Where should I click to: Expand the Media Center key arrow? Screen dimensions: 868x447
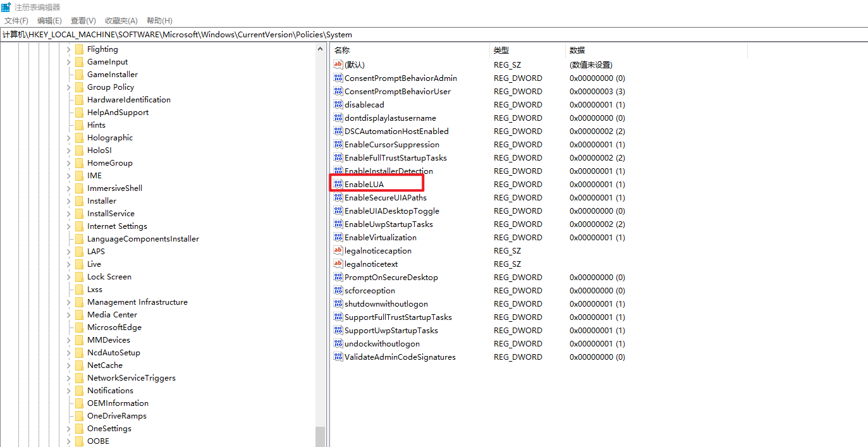[x=68, y=315]
